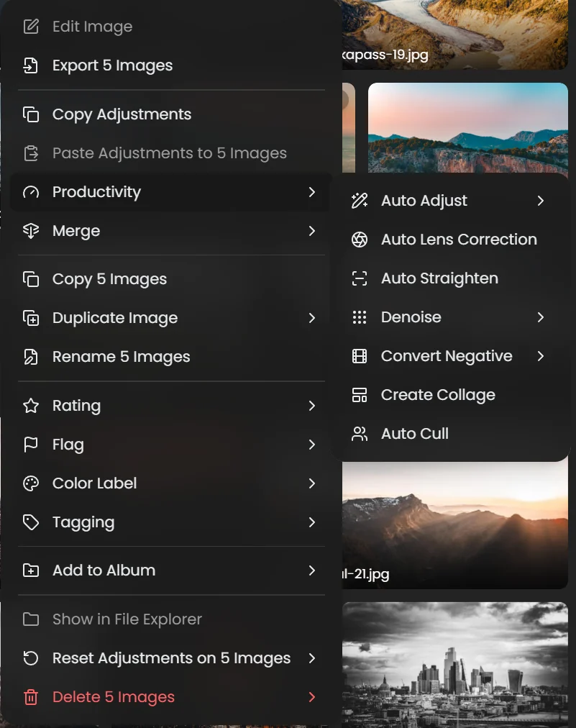Expand the Tagging submenu chevron
576x728 pixels.
312,522
